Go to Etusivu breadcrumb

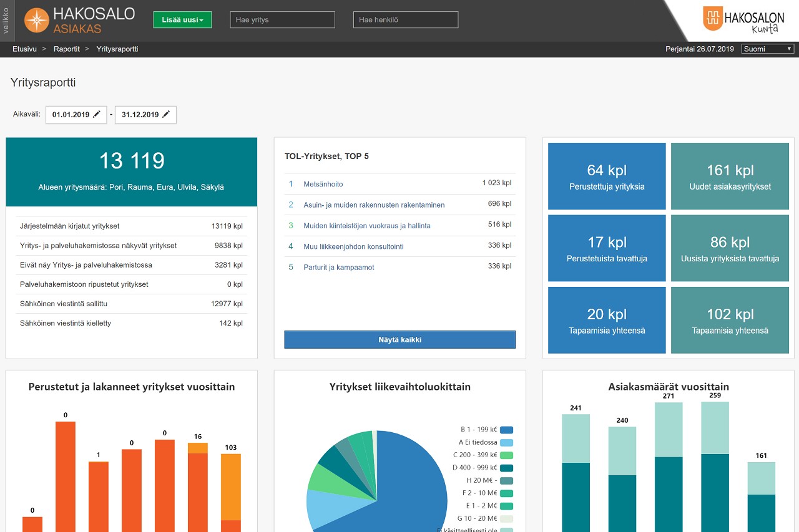tap(24, 49)
